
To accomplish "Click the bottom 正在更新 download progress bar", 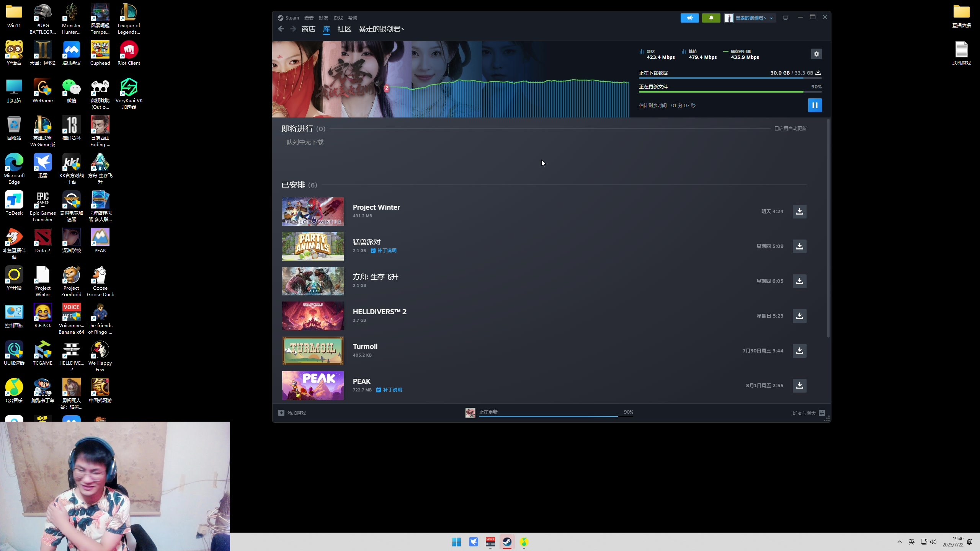I will [556, 416].
